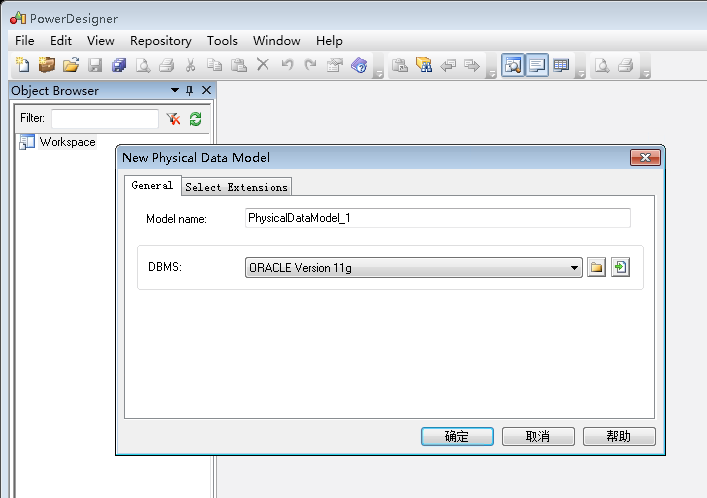
Task: Click the first Print Preview icon
Action: (x=143, y=65)
